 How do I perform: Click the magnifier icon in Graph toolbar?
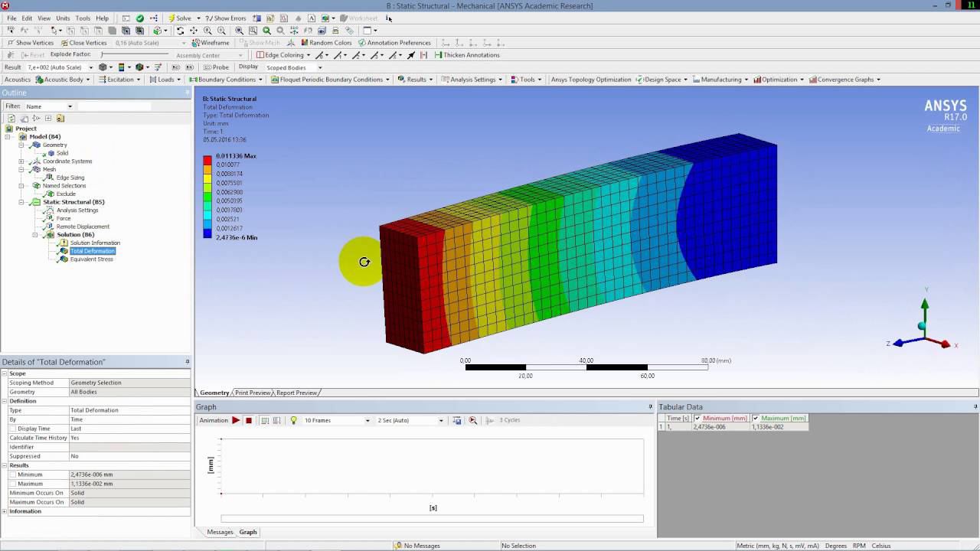[x=472, y=420]
